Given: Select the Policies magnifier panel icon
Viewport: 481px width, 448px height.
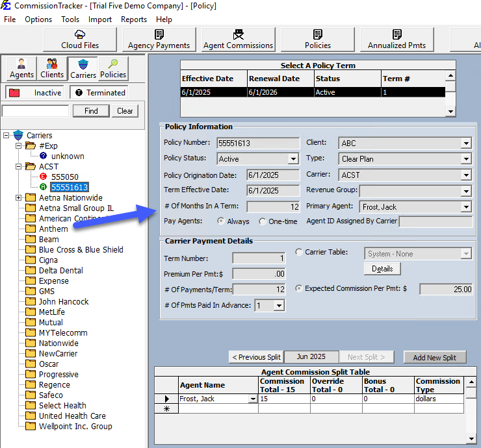Looking at the screenshot, I should pyautogui.click(x=113, y=68).
